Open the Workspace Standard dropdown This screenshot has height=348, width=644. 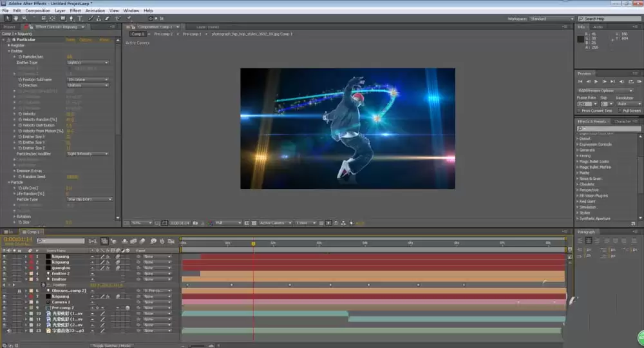(x=552, y=19)
